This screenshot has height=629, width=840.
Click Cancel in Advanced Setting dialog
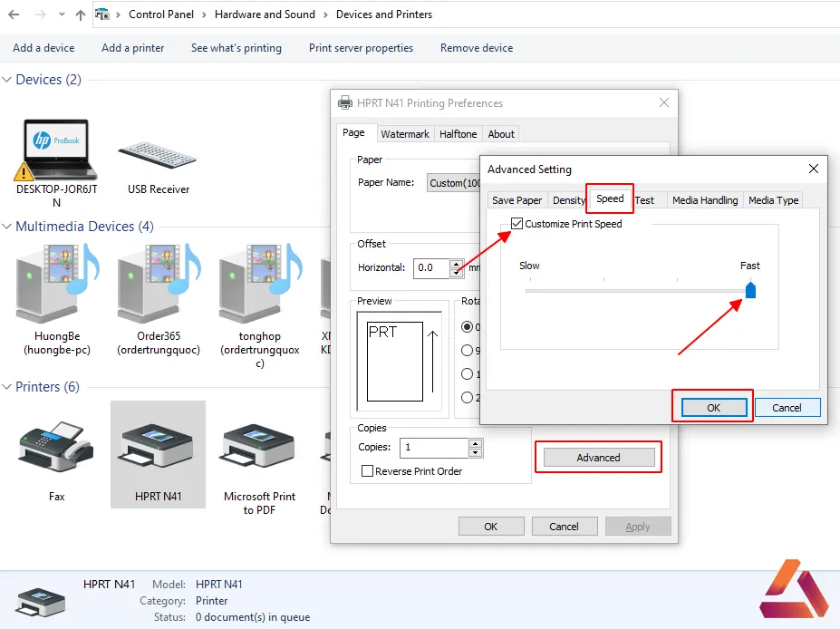(x=787, y=407)
